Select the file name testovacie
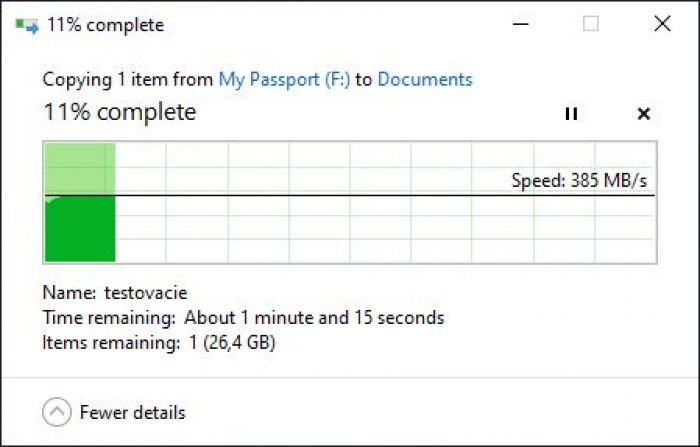Image resolution: width=700 pixels, height=447 pixels. (146, 292)
